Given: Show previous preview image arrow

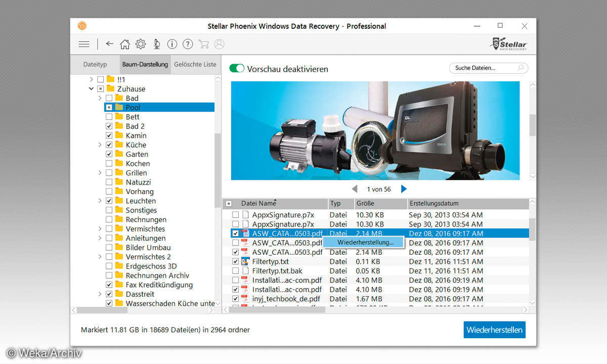Looking at the screenshot, I should pos(355,189).
